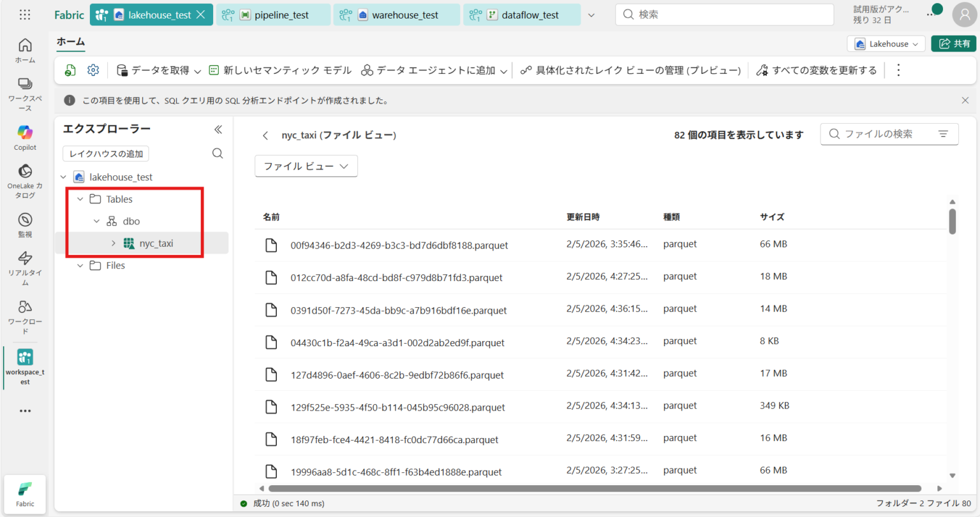Click in the top 検索 search field
Screen dimensions: 980x517
click(x=724, y=15)
